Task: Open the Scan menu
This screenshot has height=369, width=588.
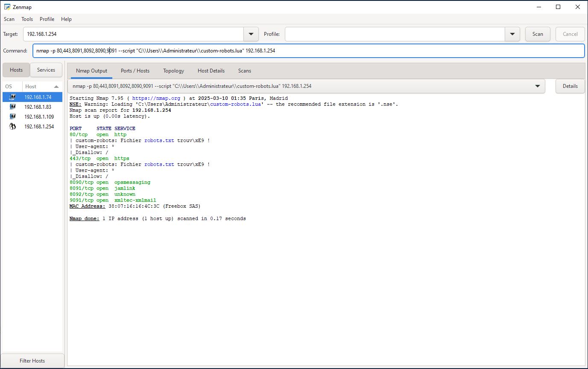Action: coord(9,19)
